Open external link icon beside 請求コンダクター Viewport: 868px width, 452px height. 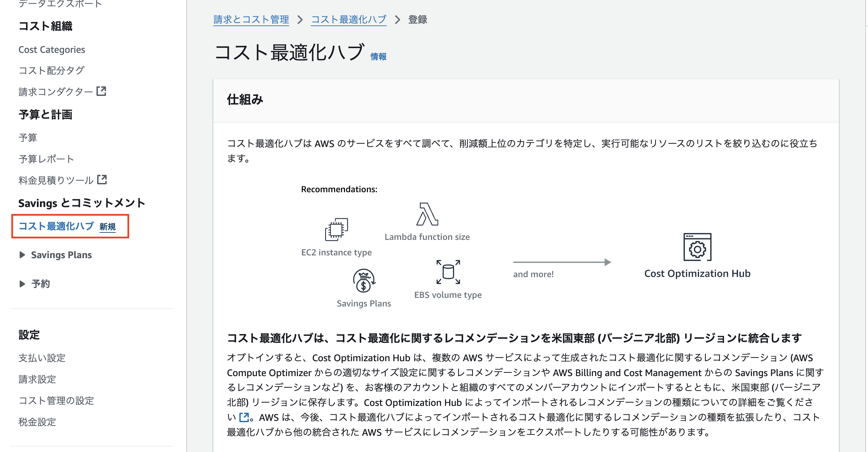click(101, 91)
